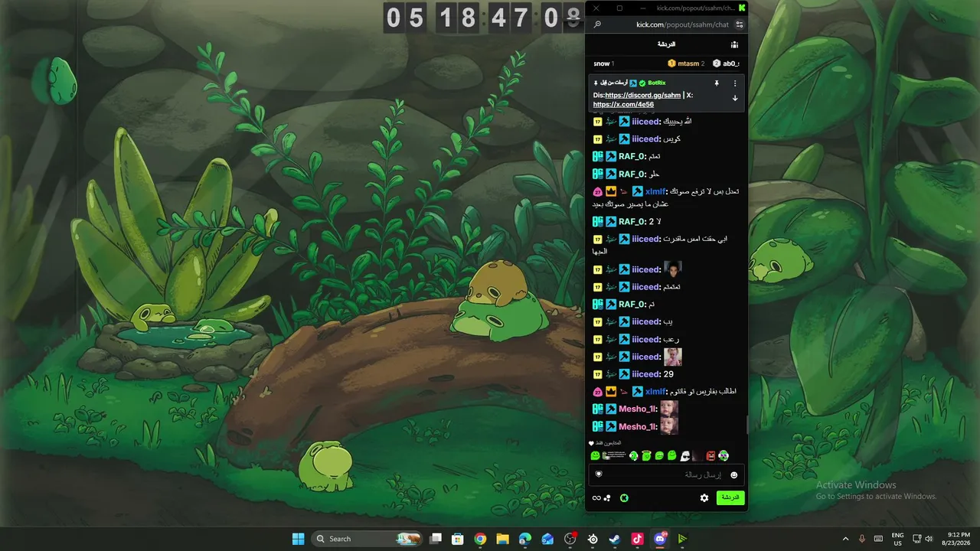The image size is (980, 551).
Task: Open chat settings gear
Action: coord(704,498)
